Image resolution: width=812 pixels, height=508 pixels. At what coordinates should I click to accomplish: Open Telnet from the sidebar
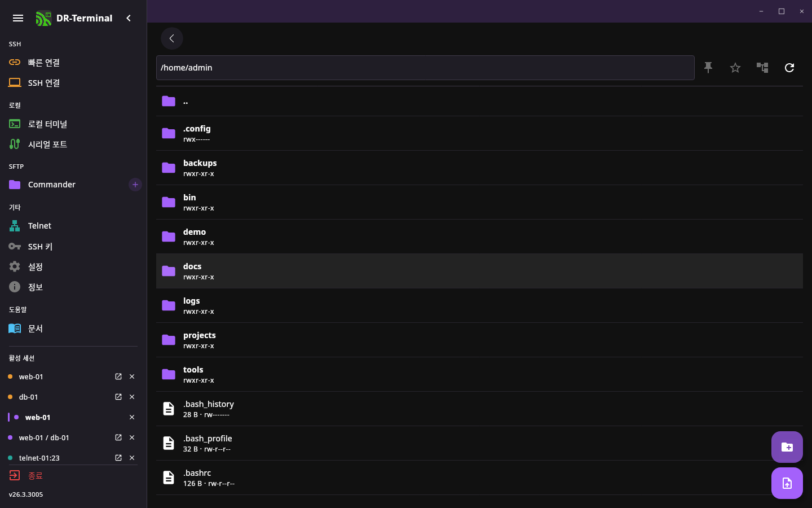pyautogui.click(x=73, y=226)
